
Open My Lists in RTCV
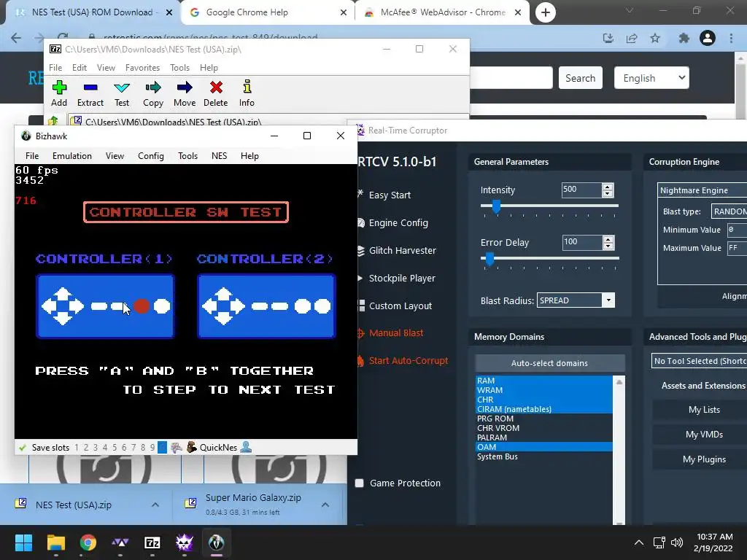pyautogui.click(x=704, y=410)
